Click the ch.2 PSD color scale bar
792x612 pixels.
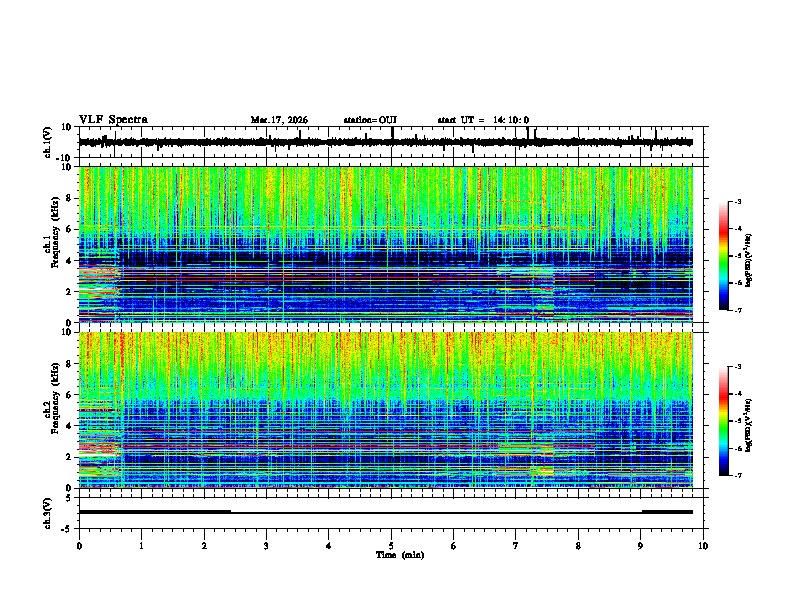pos(724,421)
